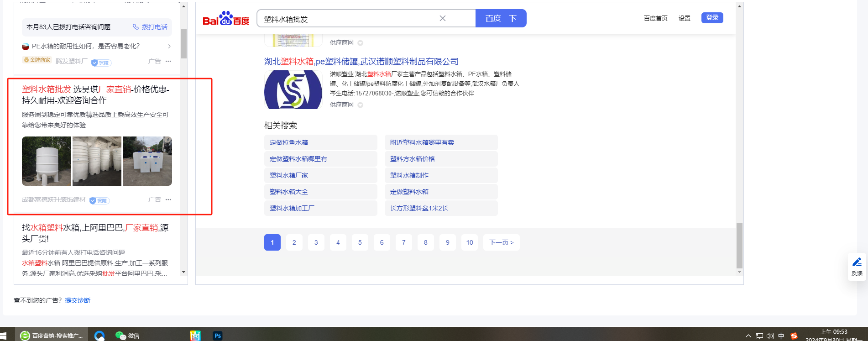Select related search 塑料方水箱价格
868x341 pixels.
441,159
